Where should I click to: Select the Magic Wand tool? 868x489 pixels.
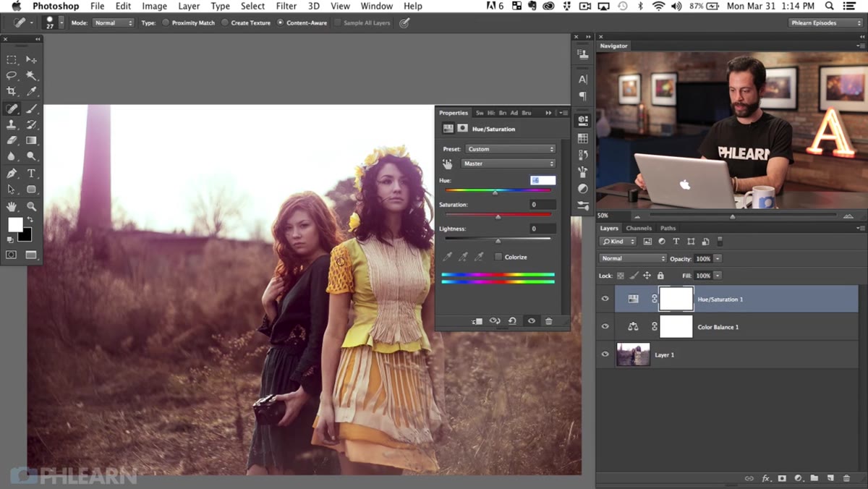click(31, 75)
